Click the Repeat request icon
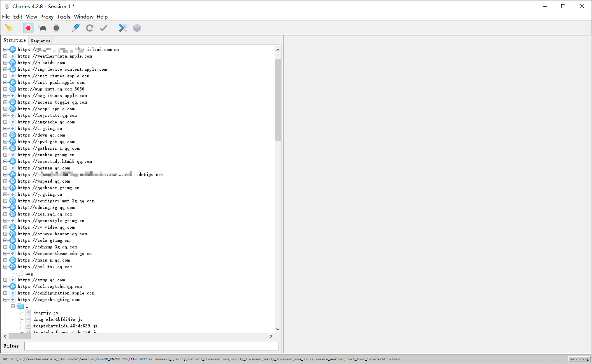Image resolution: width=592 pixels, height=364 pixels. pos(90,28)
